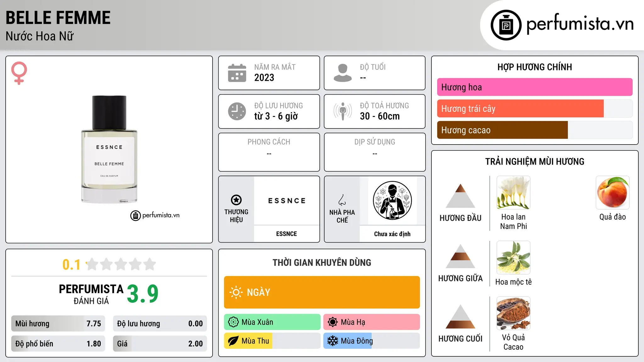The height and width of the screenshot is (362, 644).
Task: Click the perfumista.vn bottle logo icon in the header
Action: (506, 25)
